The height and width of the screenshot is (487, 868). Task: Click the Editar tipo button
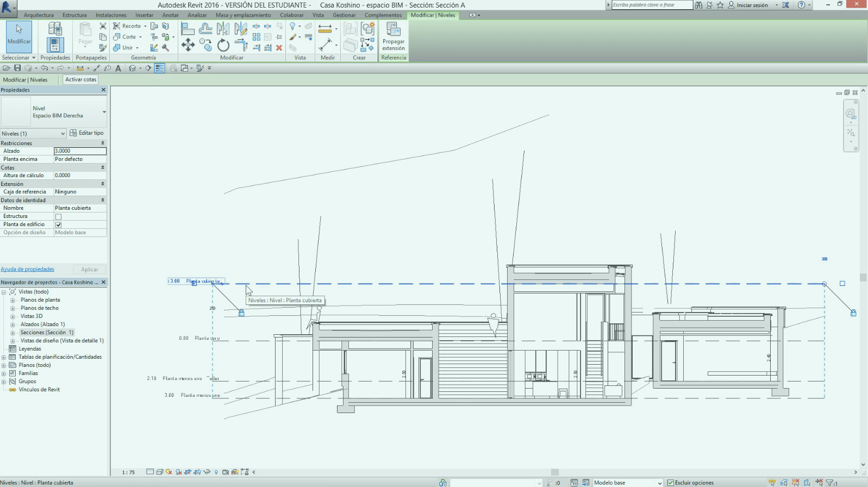point(86,133)
